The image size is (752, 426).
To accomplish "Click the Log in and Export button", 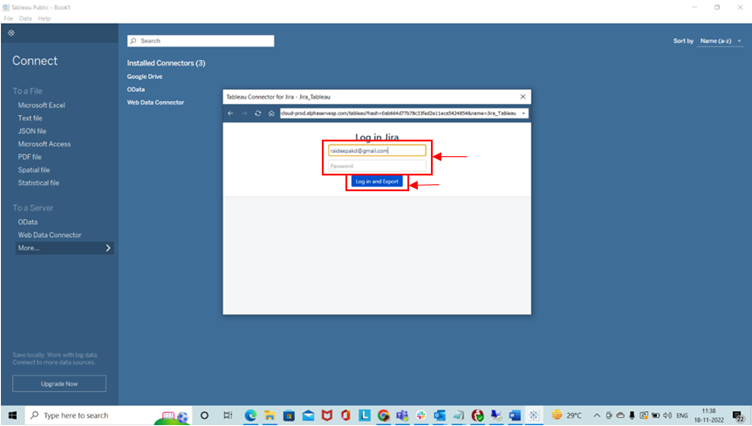I will point(377,181).
